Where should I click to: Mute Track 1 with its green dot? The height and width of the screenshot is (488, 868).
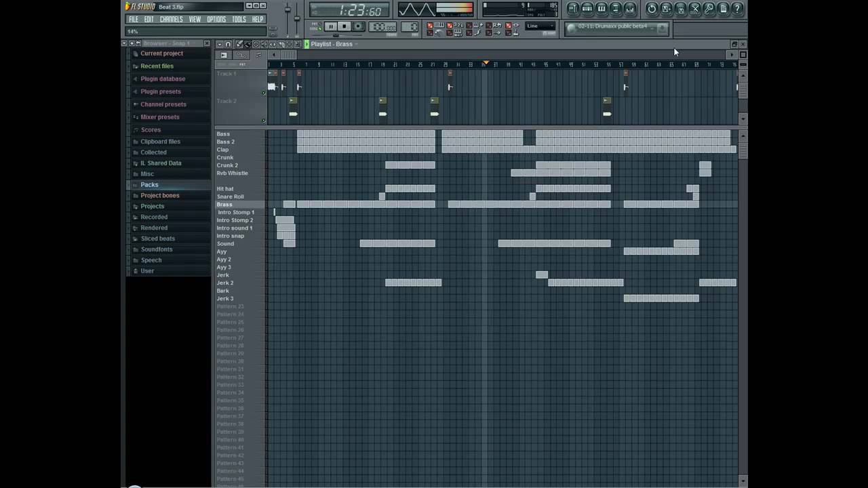[x=264, y=93]
